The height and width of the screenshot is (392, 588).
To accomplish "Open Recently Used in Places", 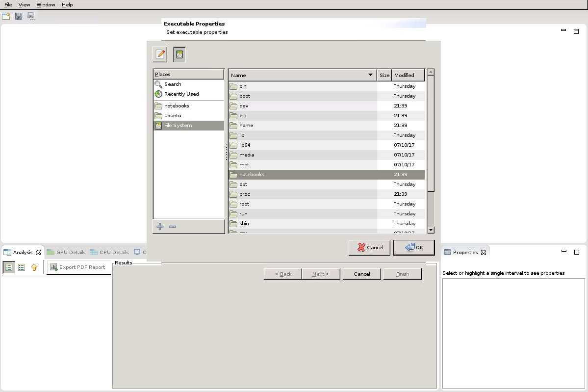I will point(181,94).
